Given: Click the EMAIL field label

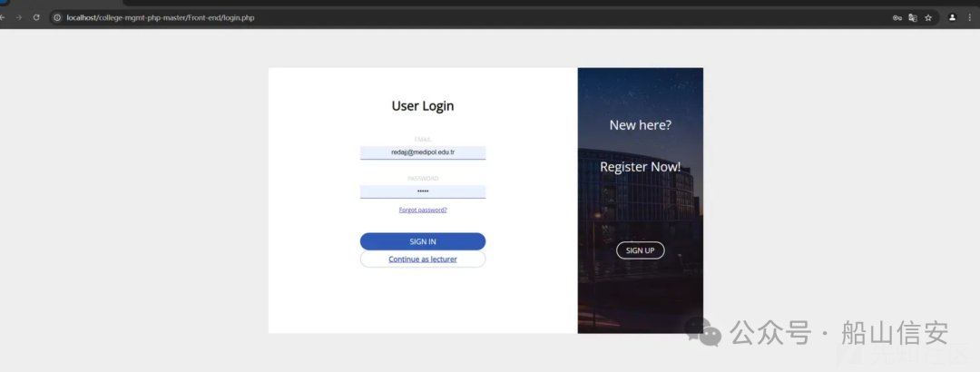Looking at the screenshot, I should pyautogui.click(x=423, y=140).
